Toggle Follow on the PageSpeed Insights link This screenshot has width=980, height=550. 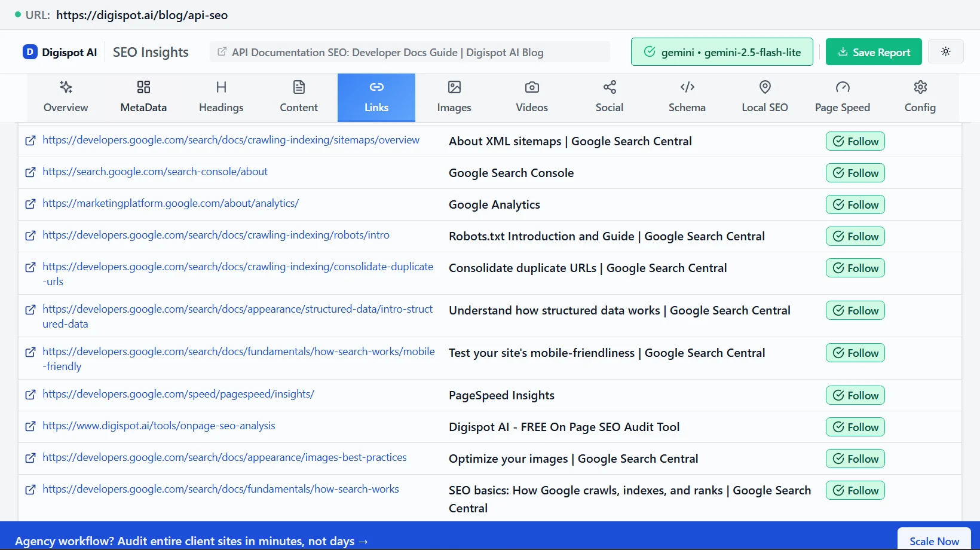[x=855, y=395]
